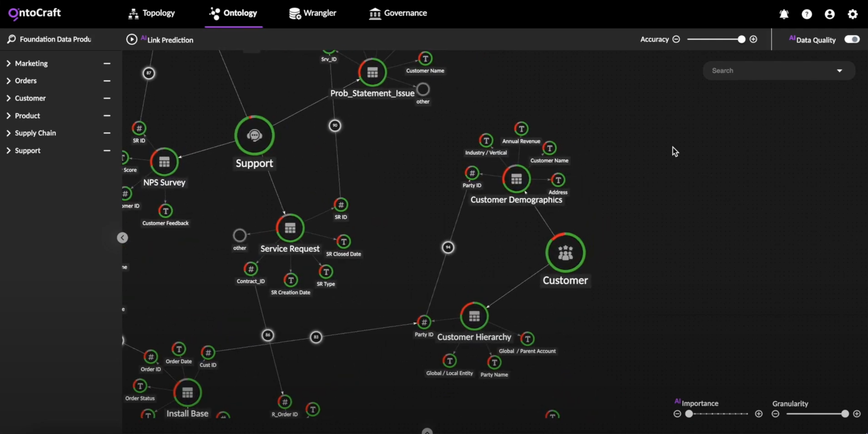Click the notifications bell icon

coord(784,14)
